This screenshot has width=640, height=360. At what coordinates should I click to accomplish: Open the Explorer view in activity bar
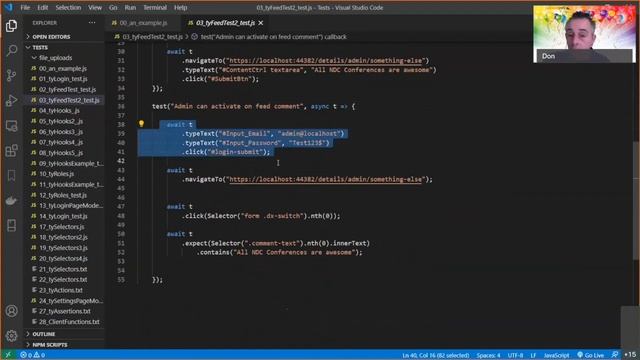pyautogui.click(x=11, y=26)
